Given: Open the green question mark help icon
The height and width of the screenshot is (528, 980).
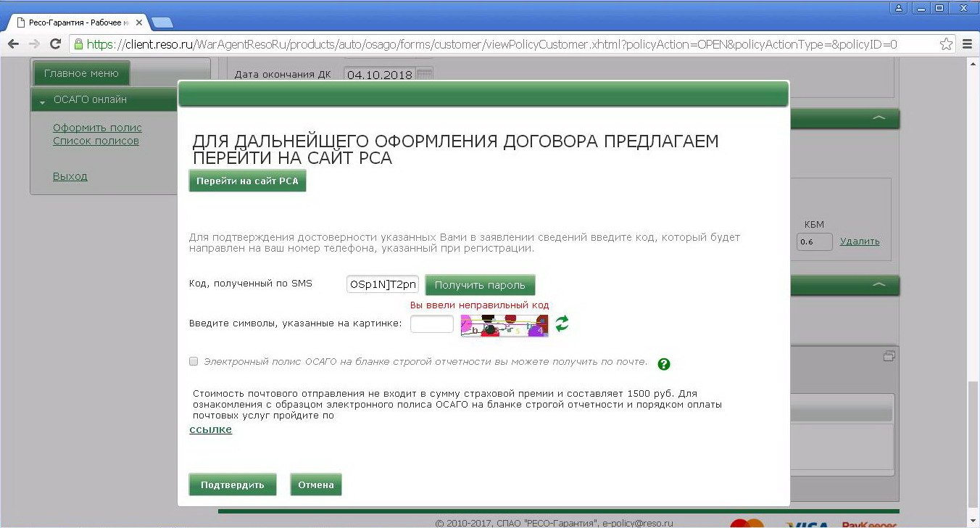Looking at the screenshot, I should (663, 364).
